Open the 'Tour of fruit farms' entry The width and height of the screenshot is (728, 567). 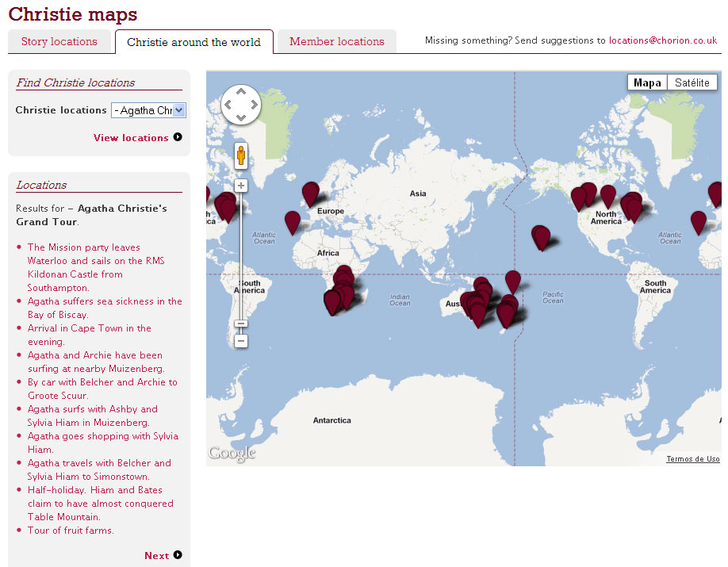pos(71,531)
